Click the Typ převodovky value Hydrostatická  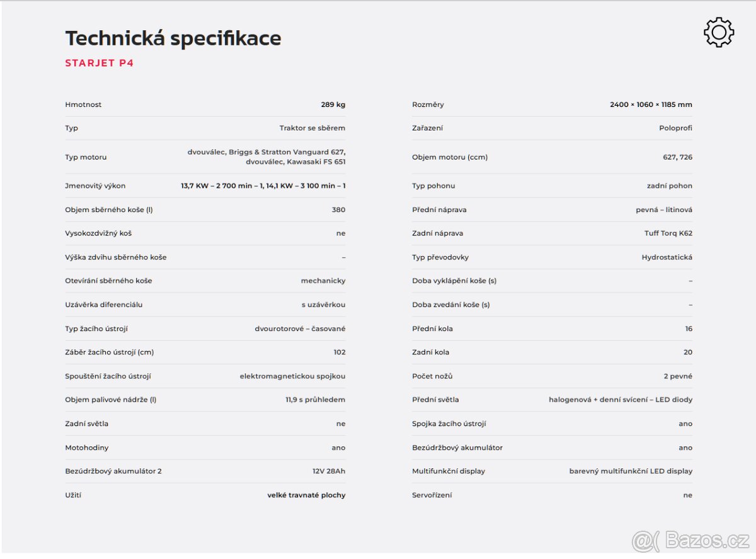tap(667, 257)
